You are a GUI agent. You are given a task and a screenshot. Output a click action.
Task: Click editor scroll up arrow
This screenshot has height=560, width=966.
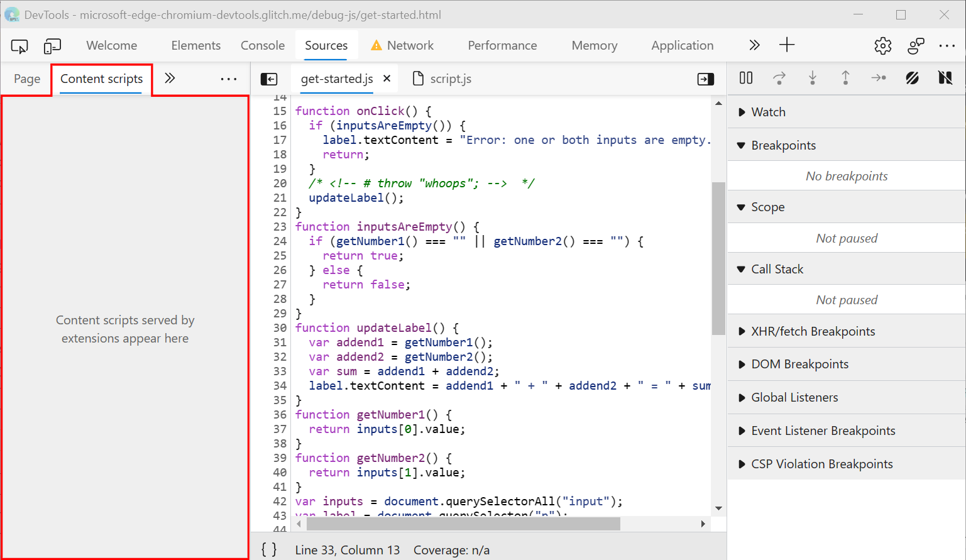click(718, 103)
